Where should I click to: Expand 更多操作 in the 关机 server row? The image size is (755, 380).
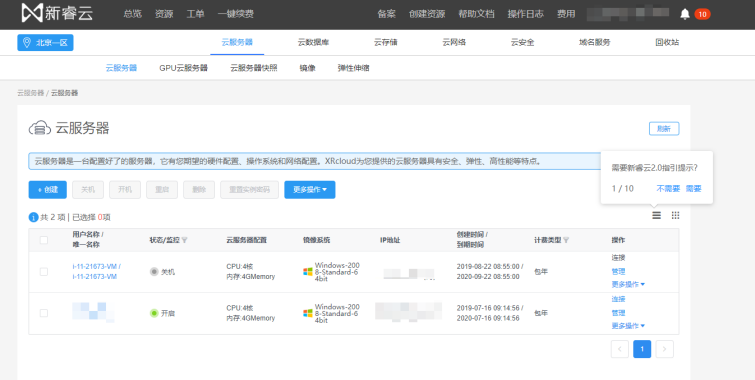[x=628, y=285]
